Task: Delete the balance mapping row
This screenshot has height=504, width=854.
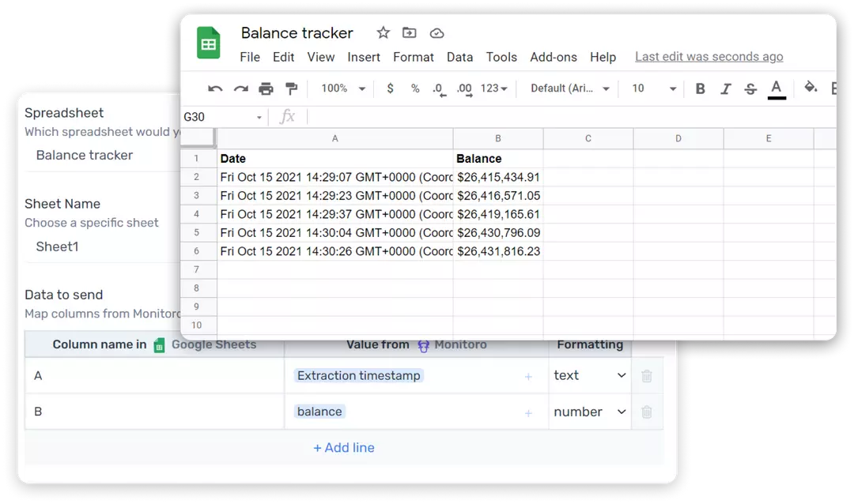Action: (x=647, y=412)
